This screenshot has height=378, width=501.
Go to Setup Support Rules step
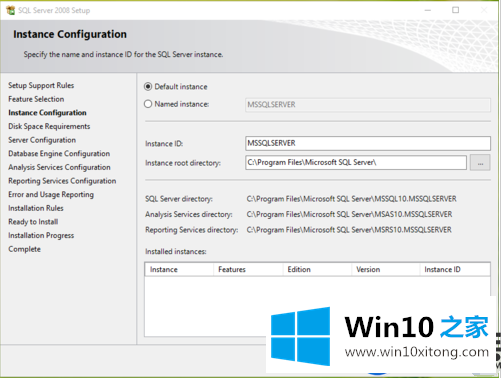(x=41, y=85)
